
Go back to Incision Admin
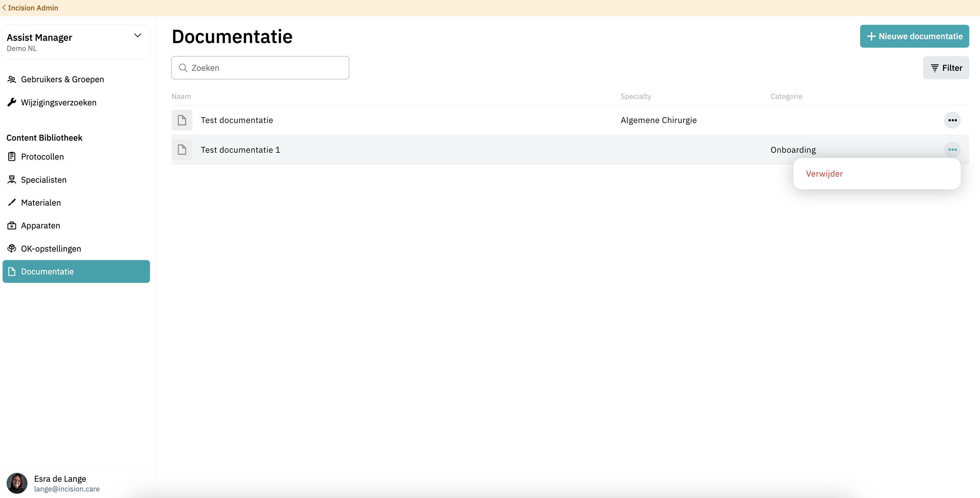[30, 8]
